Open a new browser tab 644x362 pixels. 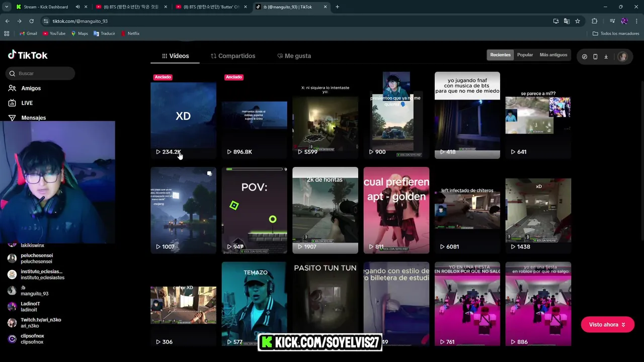(x=337, y=7)
